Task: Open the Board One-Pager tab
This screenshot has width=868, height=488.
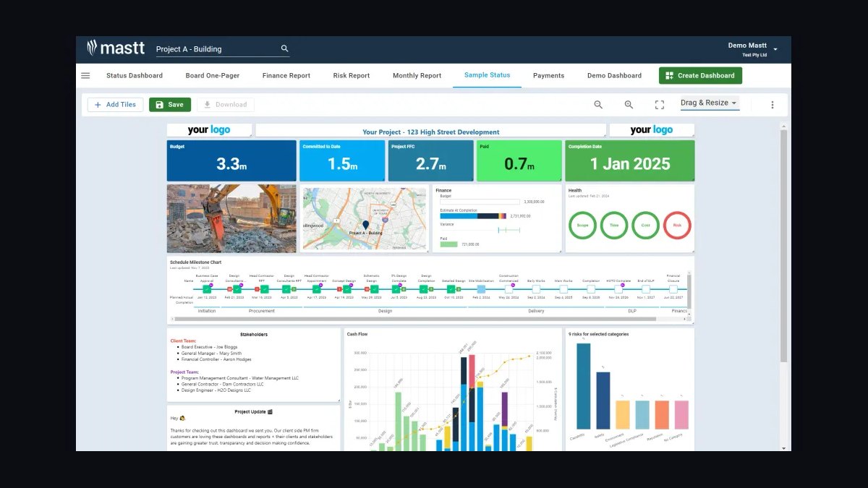Action: 213,75
